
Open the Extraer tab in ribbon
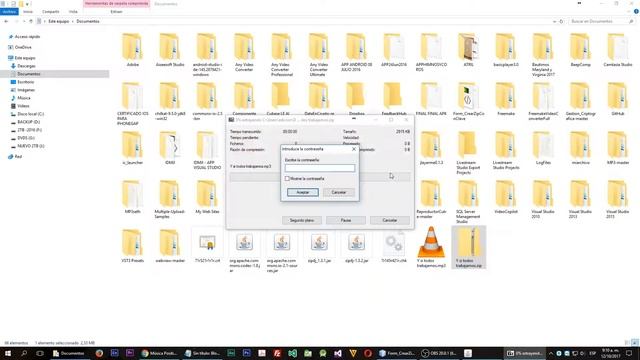click(x=116, y=12)
